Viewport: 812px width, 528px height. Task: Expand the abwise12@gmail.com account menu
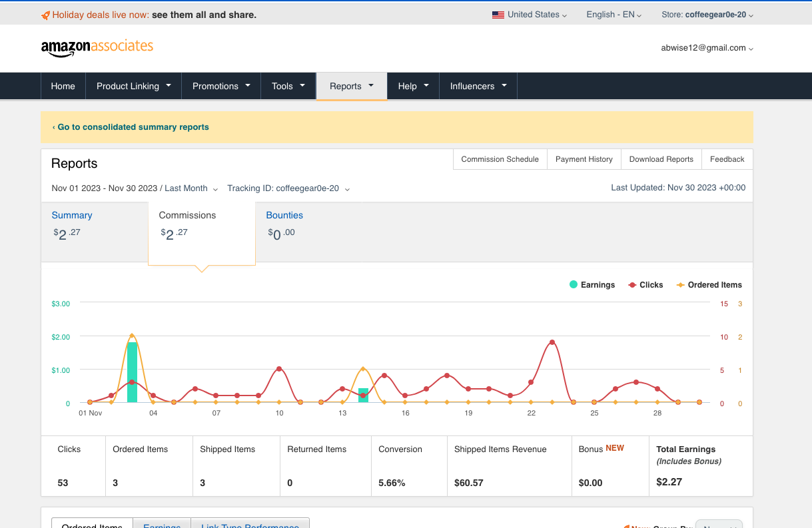click(x=707, y=48)
